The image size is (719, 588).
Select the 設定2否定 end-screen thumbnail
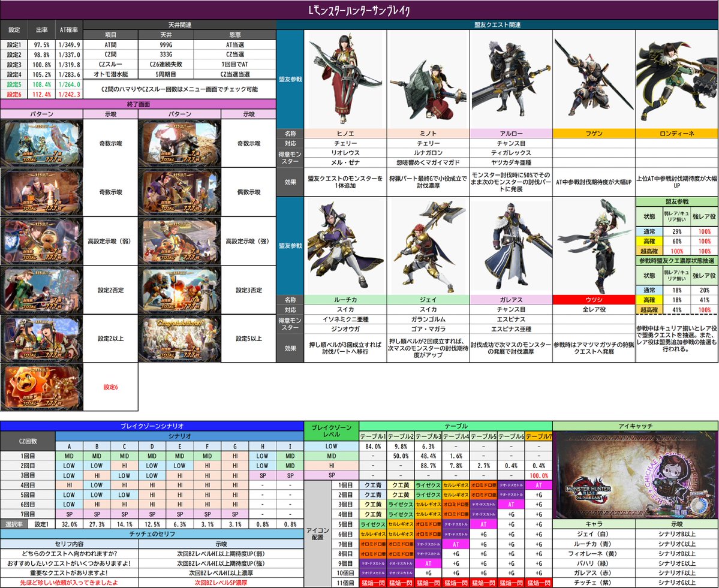point(42,290)
